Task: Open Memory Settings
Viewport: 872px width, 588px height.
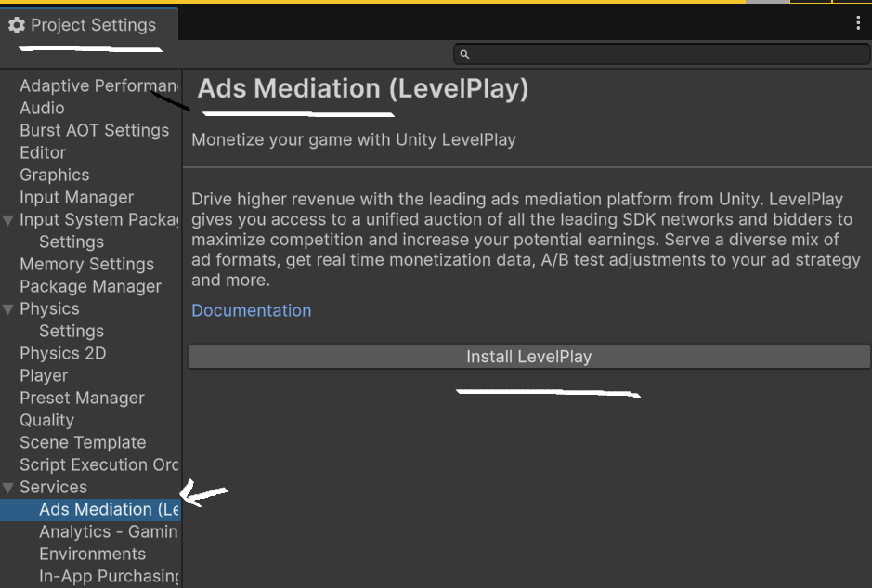Action: click(x=86, y=264)
